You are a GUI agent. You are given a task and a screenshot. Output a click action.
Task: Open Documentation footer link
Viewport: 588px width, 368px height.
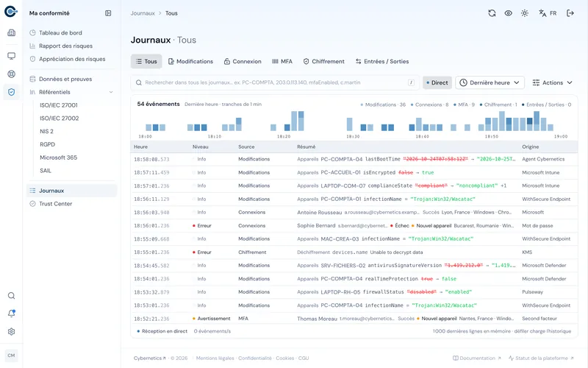(476, 358)
